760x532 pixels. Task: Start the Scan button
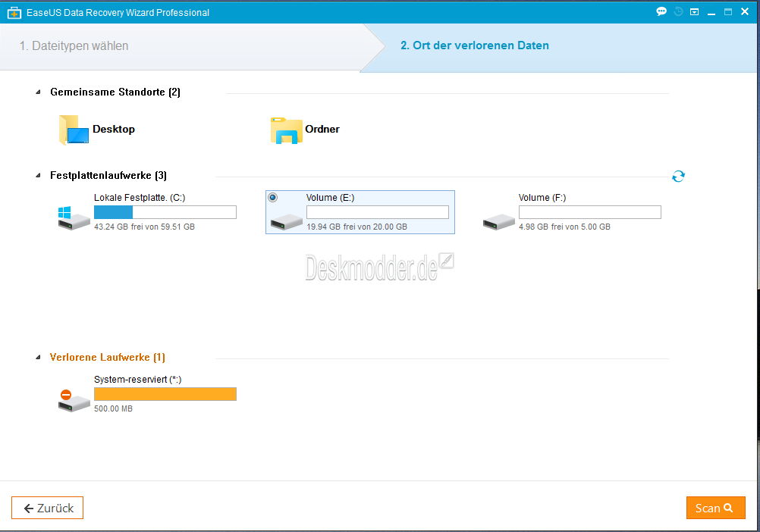click(x=715, y=508)
